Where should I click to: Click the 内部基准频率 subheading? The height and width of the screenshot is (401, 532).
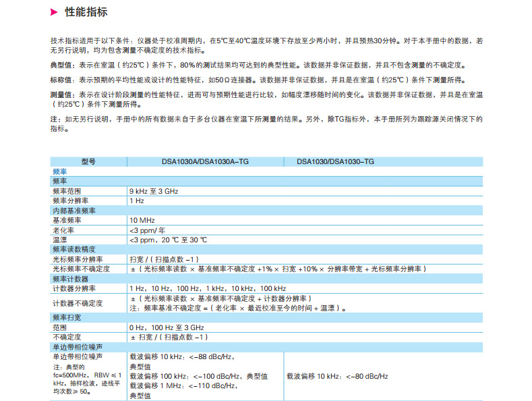pos(74,211)
